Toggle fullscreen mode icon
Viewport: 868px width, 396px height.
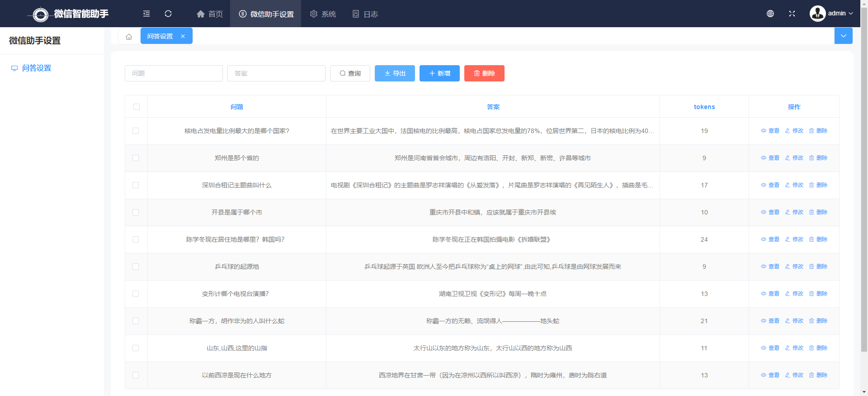click(x=792, y=14)
